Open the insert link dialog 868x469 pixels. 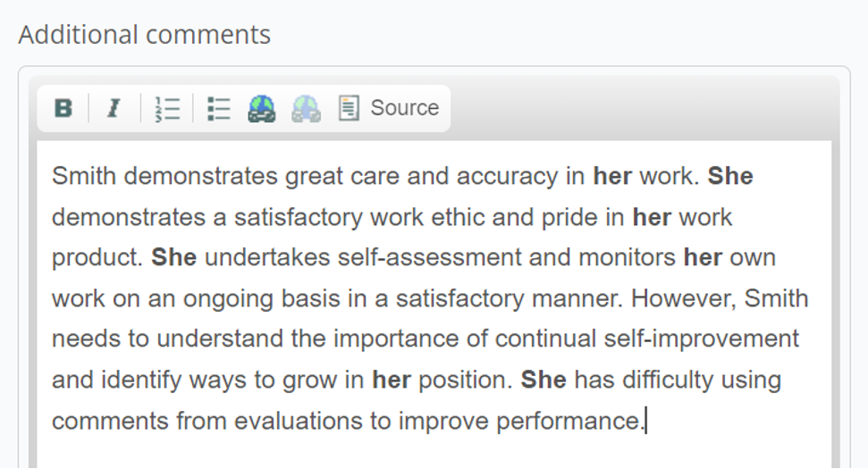[x=261, y=108]
